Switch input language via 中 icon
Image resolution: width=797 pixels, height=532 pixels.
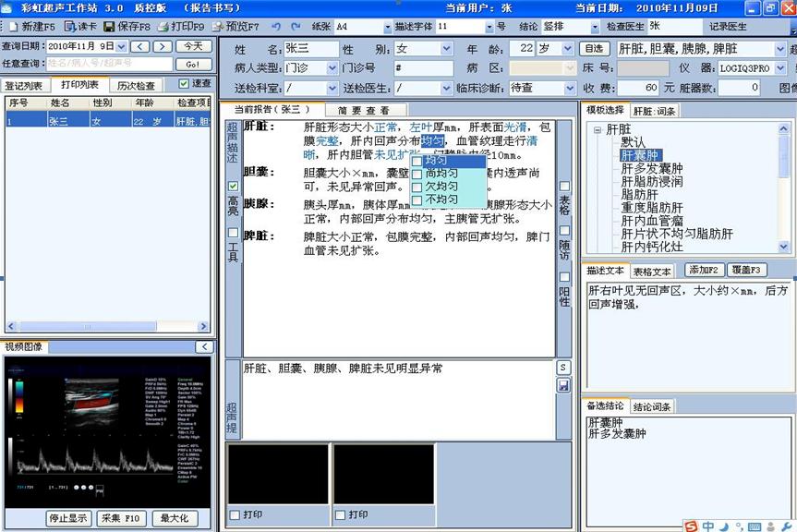(x=708, y=526)
